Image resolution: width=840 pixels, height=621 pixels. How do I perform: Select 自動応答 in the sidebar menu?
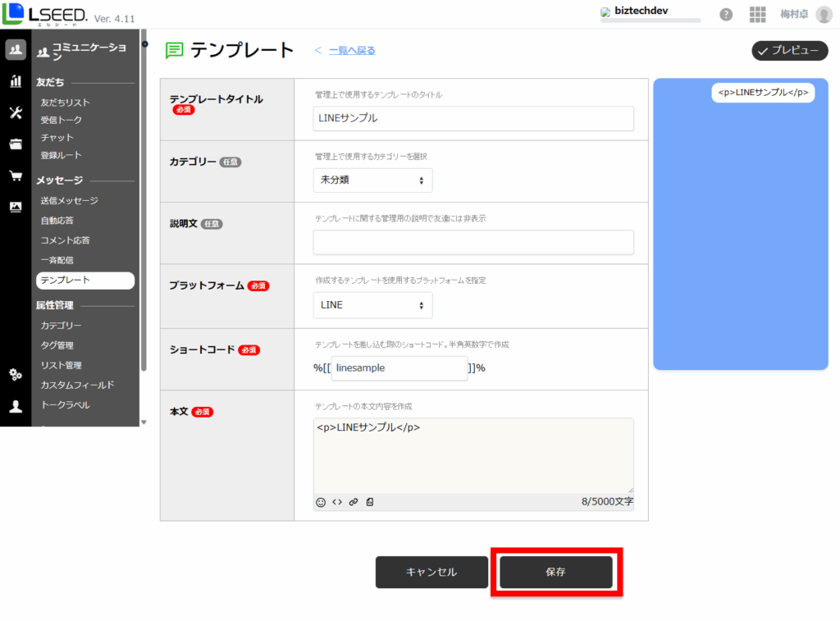tap(57, 221)
